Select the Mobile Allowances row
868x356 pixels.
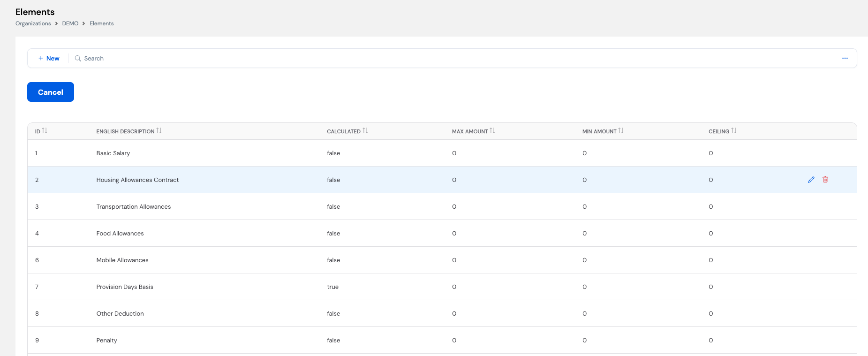coord(442,260)
